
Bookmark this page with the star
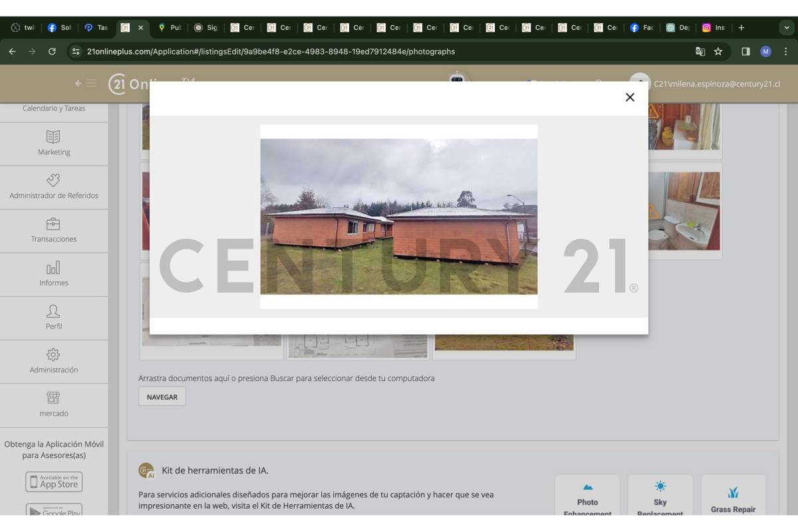click(x=718, y=51)
